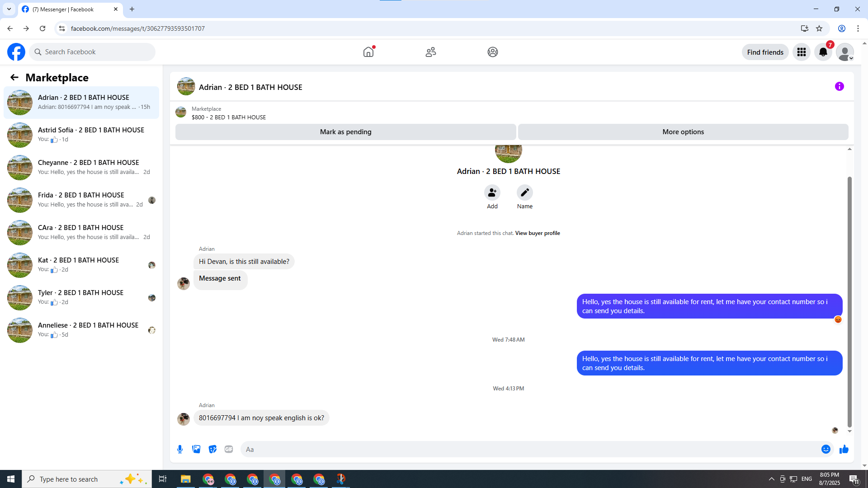Open Chrome profile button
The image size is (868, 488).
(842, 28)
